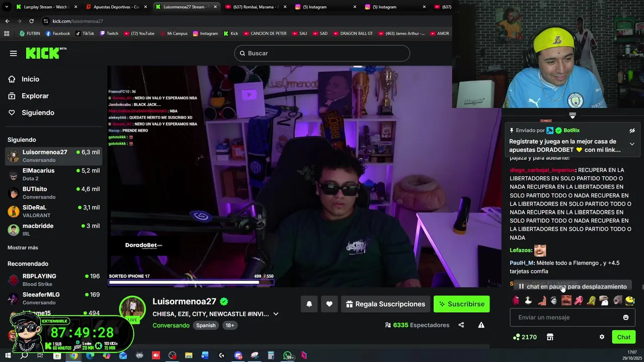Insert the yellow bee emote

630,301
